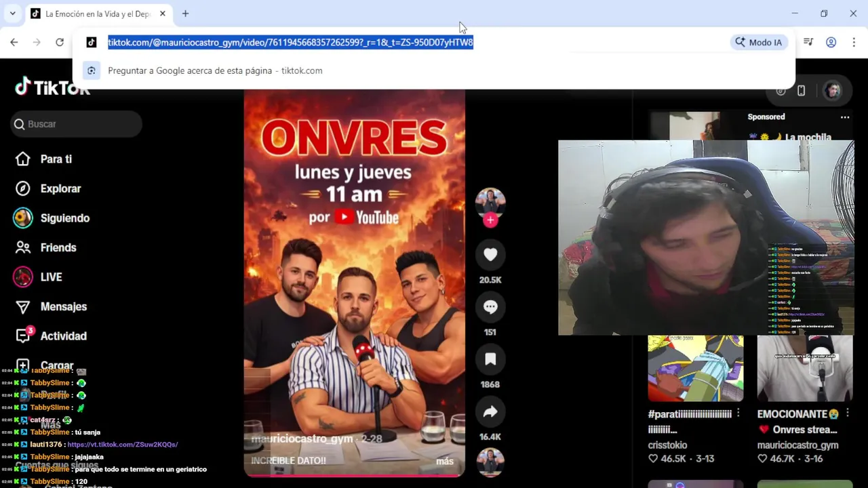Image resolution: width=868 pixels, height=488 pixels.
Task: Click the Para ti home icon
Action: (x=23, y=159)
